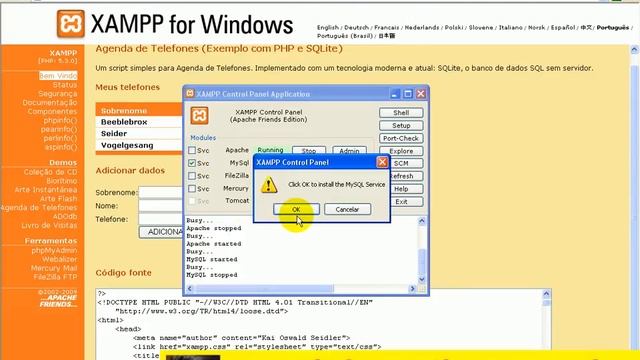Open the Bioritmo demo
640x360 pixels.
pyautogui.click(x=62, y=181)
